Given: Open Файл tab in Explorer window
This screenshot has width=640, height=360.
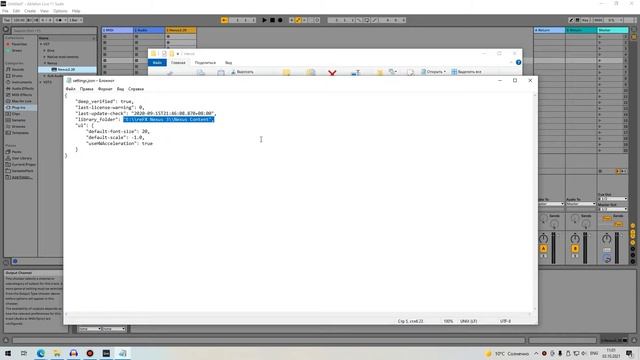Looking at the screenshot, I should click(x=157, y=63).
